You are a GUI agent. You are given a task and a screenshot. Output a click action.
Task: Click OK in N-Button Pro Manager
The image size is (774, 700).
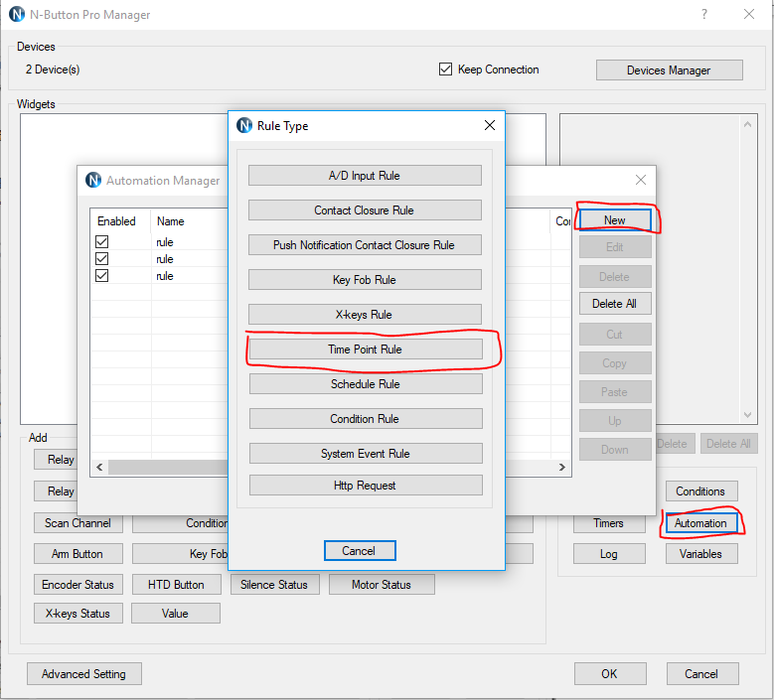(610, 674)
